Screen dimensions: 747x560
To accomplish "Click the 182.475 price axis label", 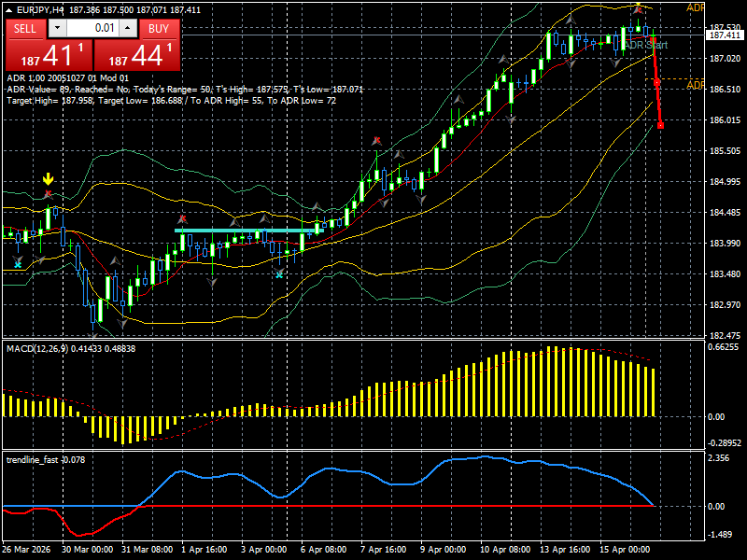I will point(726,336).
